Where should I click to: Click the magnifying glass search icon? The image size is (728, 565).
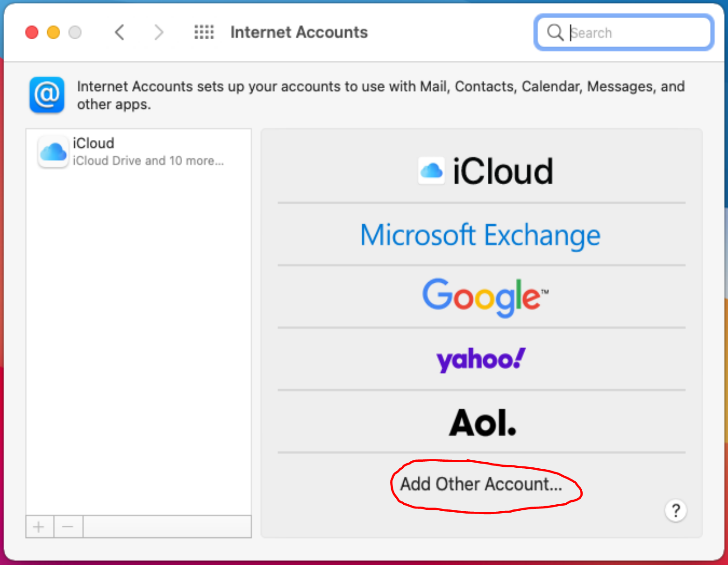(555, 32)
